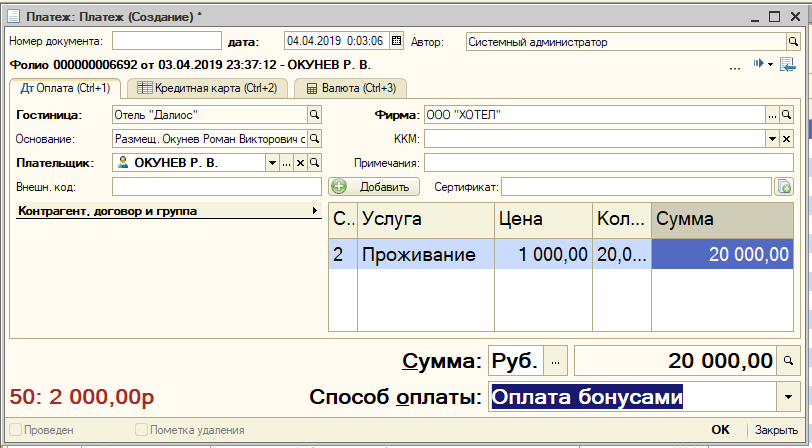Click document icon in title bar

pyautogui.click(x=13, y=16)
